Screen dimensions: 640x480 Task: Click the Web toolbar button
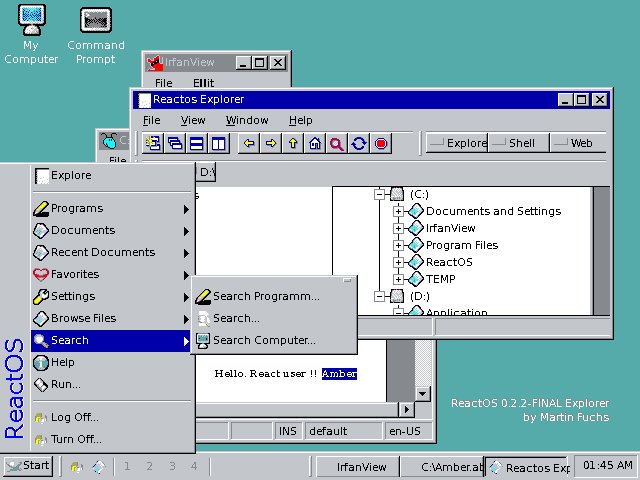tap(578, 143)
